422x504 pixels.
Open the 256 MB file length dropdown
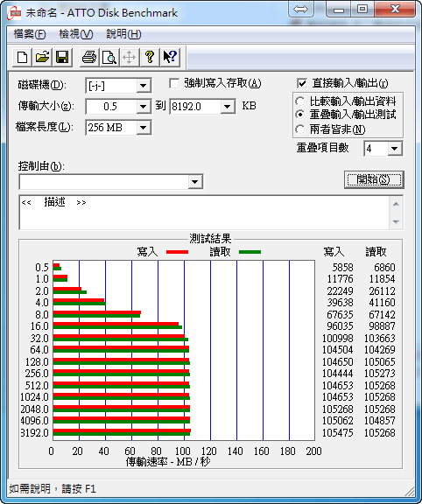click(143, 128)
